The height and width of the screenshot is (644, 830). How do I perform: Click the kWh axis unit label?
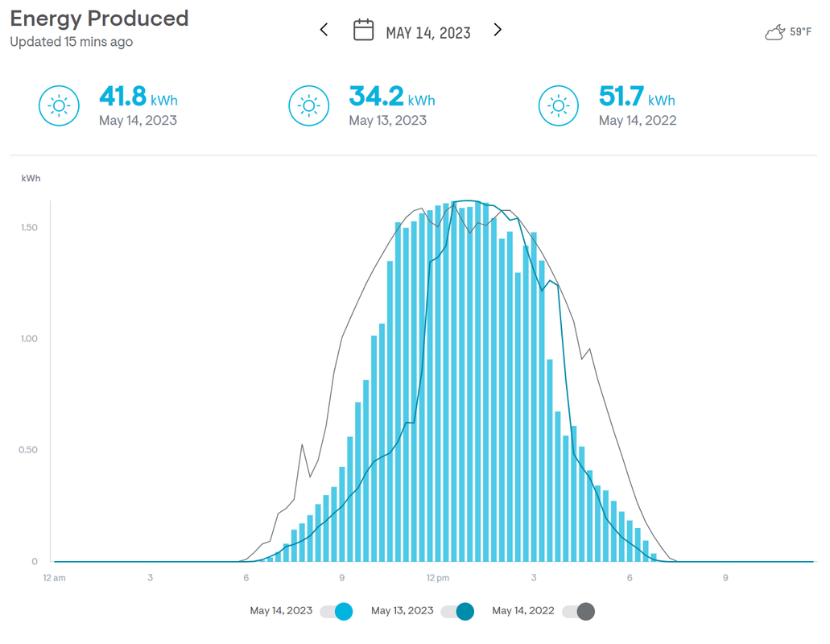tap(31, 179)
